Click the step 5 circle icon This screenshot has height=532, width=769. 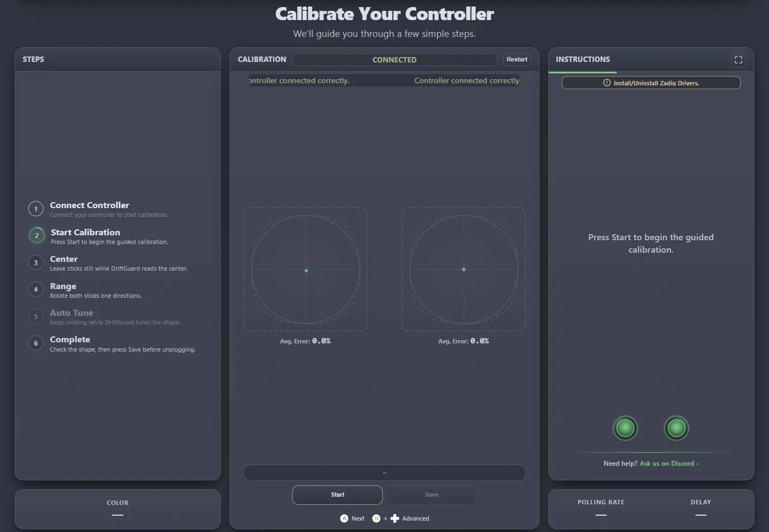(x=36, y=316)
